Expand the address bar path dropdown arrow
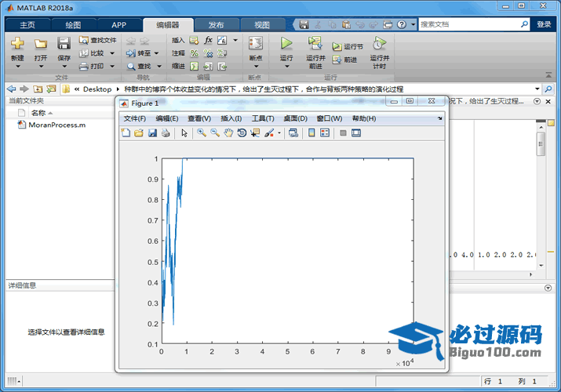Viewport: 561px width, 392px height. pos(537,89)
